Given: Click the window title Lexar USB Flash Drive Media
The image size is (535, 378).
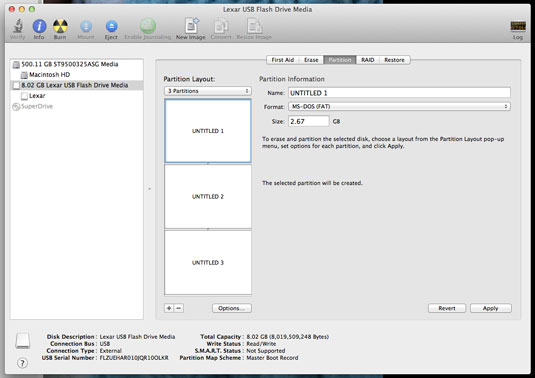Looking at the screenshot, I should [268, 10].
